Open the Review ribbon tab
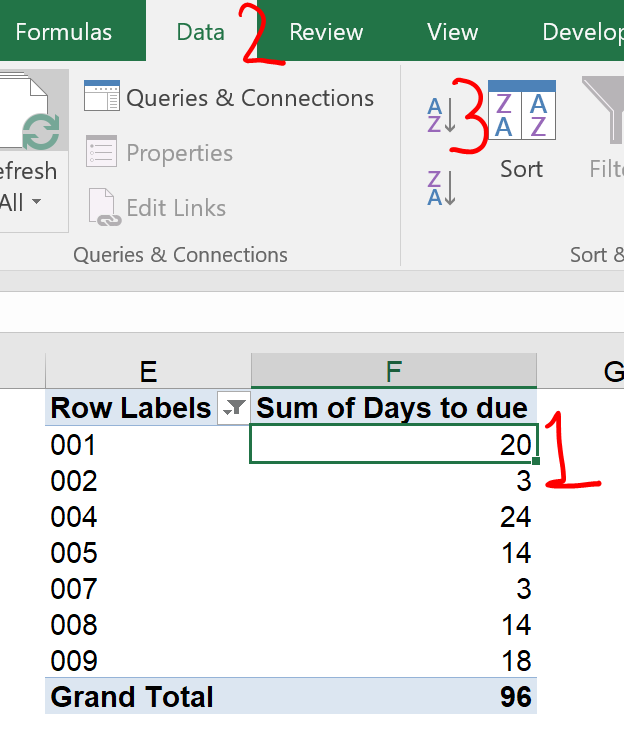 [325, 32]
